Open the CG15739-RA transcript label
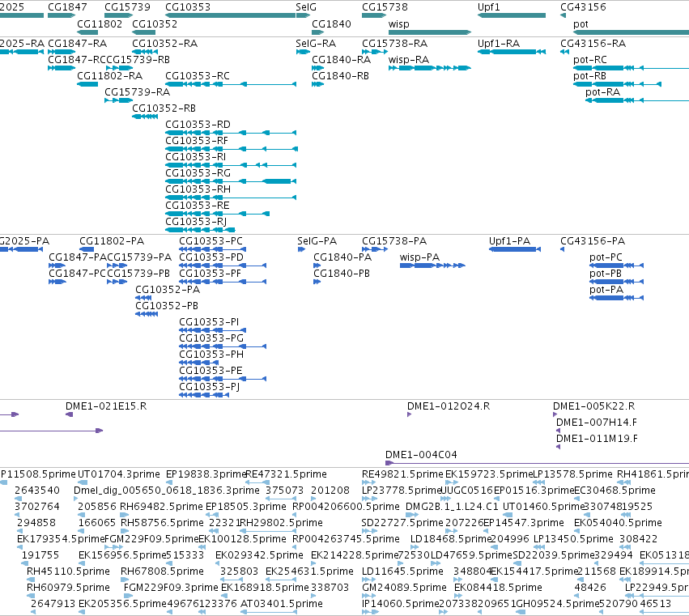This screenshot has width=689, height=616. point(137,92)
